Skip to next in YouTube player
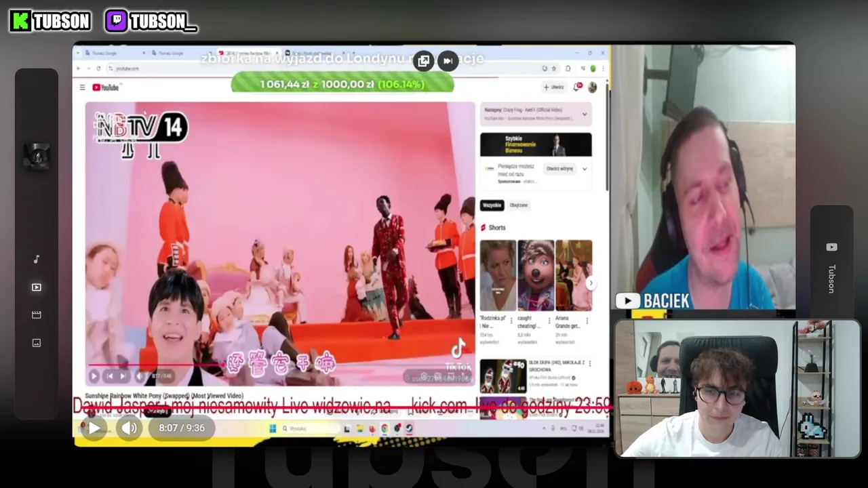Screen dimensions: 868x488 (123, 376)
